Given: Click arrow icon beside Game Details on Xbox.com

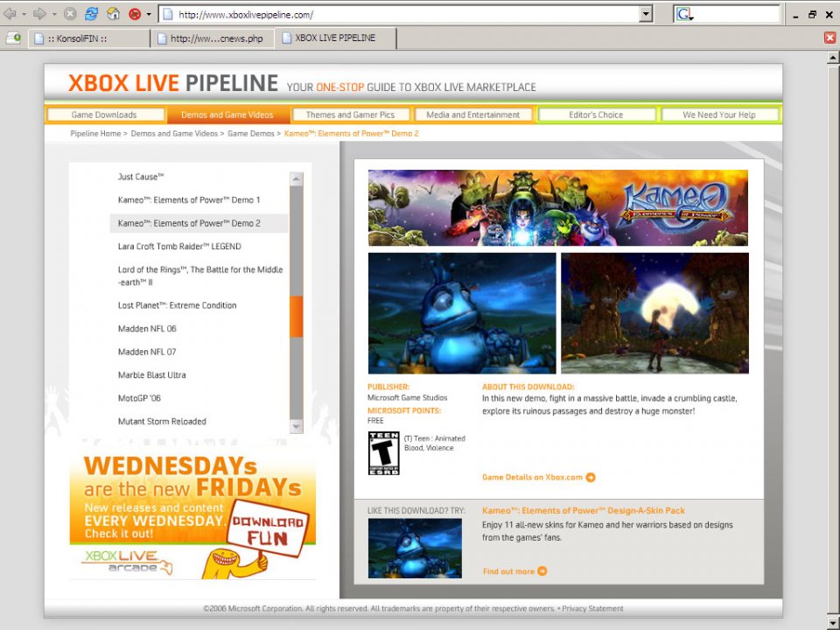Looking at the screenshot, I should pos(591,477).
